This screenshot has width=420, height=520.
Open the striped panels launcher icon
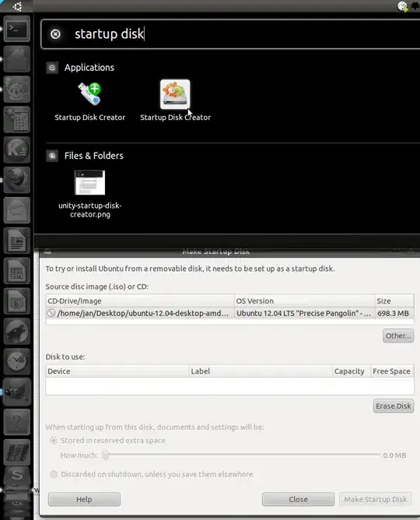pyautogui.click(x=16, y=452)
